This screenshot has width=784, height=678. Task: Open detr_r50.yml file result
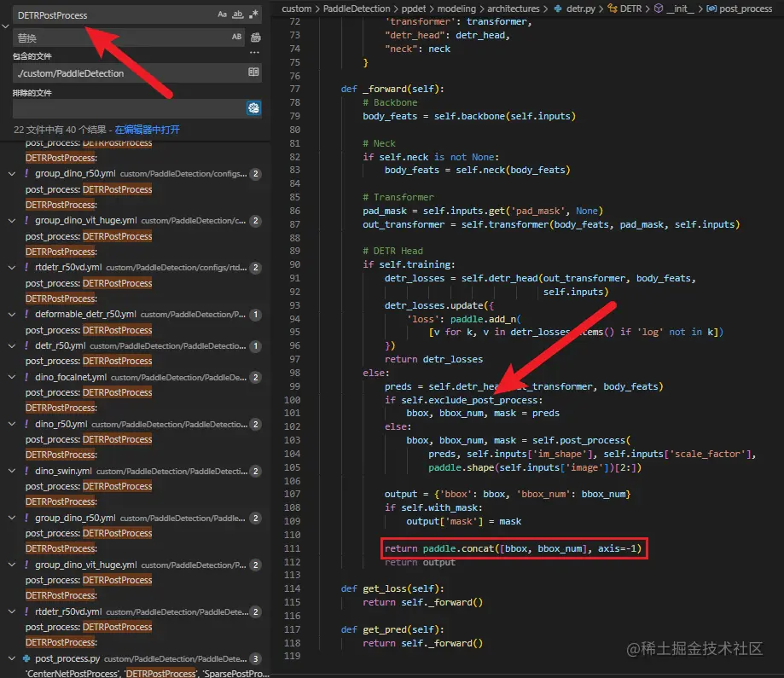pyautogui.click(x=60, y=345)
